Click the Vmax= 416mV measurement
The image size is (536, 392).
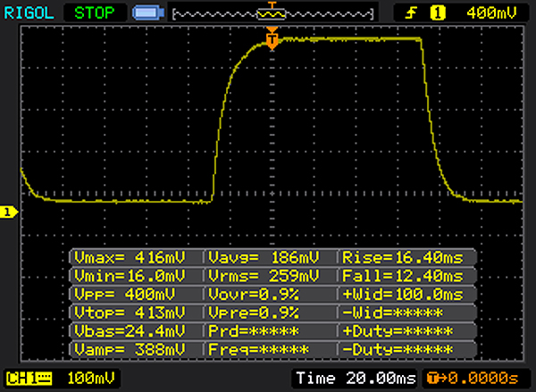click(x=130, y=257)
